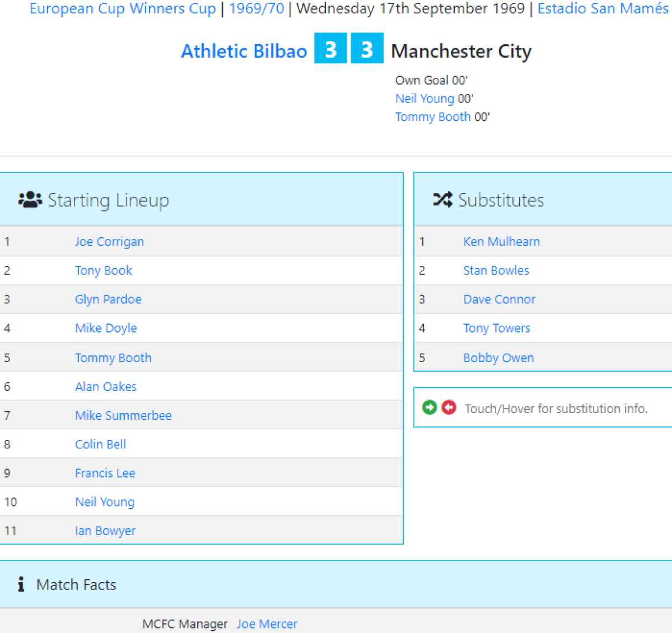
Task: Click goalscorer Neil Young under the score
Action: pos(424,99)
